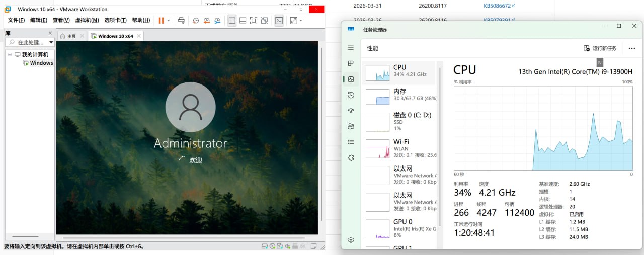Collapse the 我的计算机 tree node
This screenshot has width=644, height=255.
pyautogui.click(x=10, y=54)
